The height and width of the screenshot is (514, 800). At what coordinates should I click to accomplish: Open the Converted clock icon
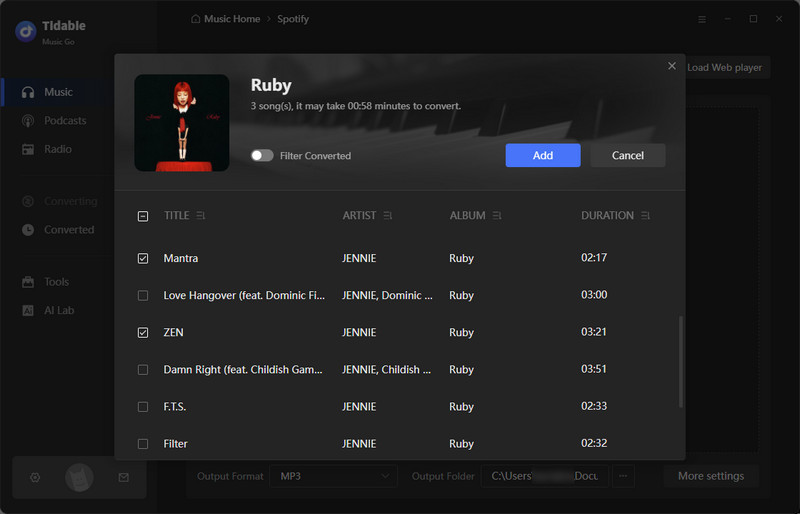tap(28, 230)
